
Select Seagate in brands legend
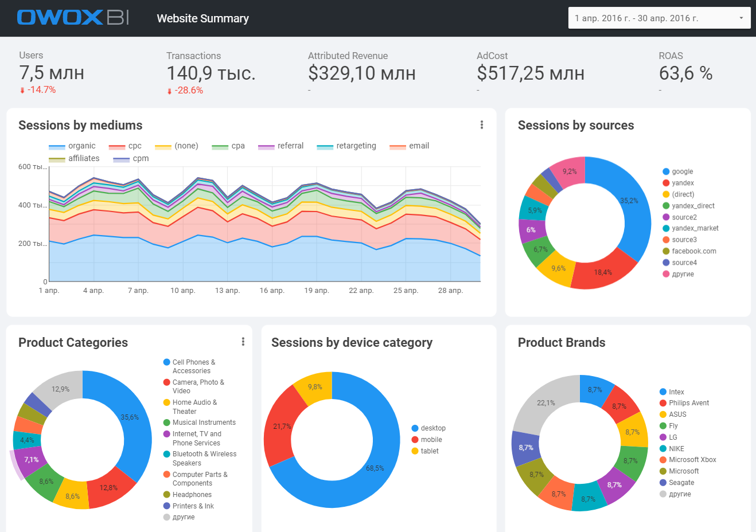pyautogui.click(x=677, y=483)
